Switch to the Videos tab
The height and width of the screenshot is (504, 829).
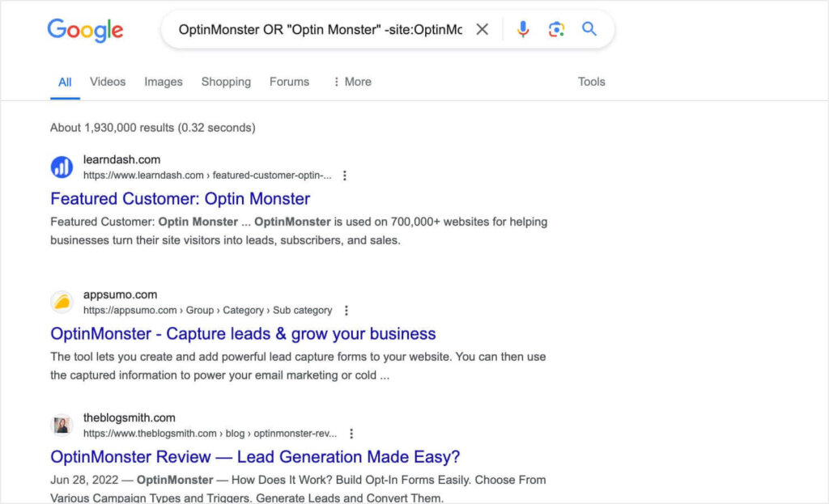pyautogui.click(x=108, y=82)
